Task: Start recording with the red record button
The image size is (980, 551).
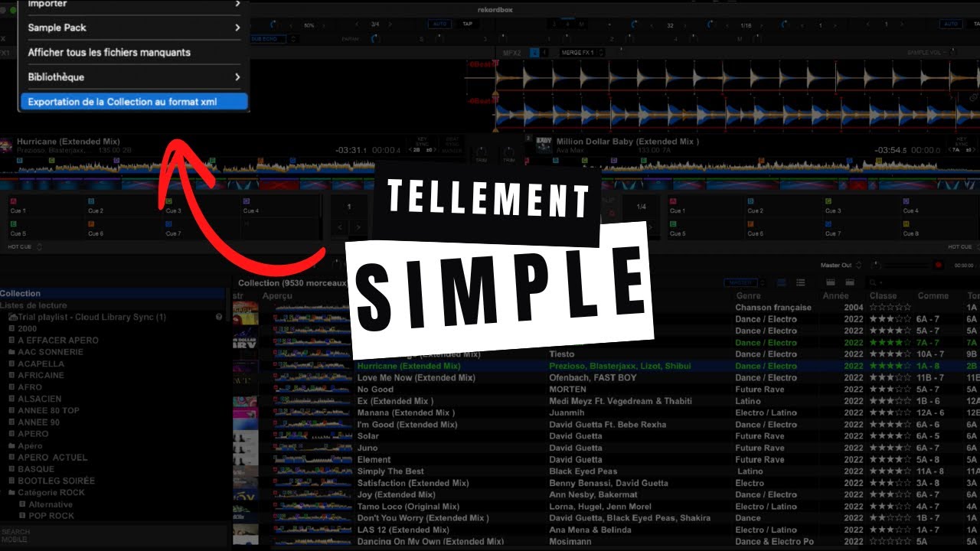Action: 938,265
